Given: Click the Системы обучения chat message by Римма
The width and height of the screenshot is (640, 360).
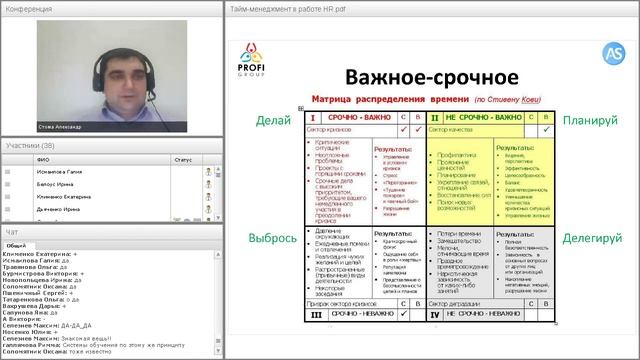Looking at the screenshot, I should [94, 345].
